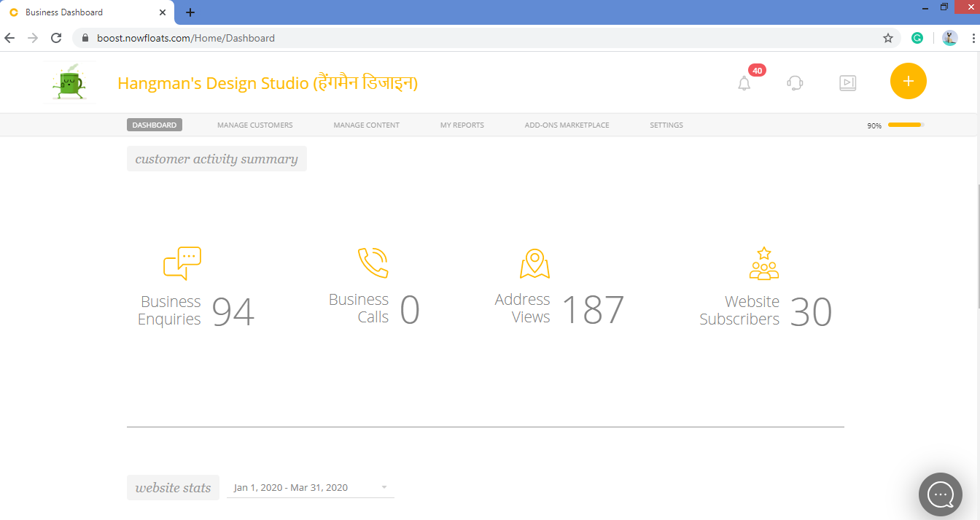Open the video tutorials play icon
Screen dimensions: 980x520
[847, 83]
